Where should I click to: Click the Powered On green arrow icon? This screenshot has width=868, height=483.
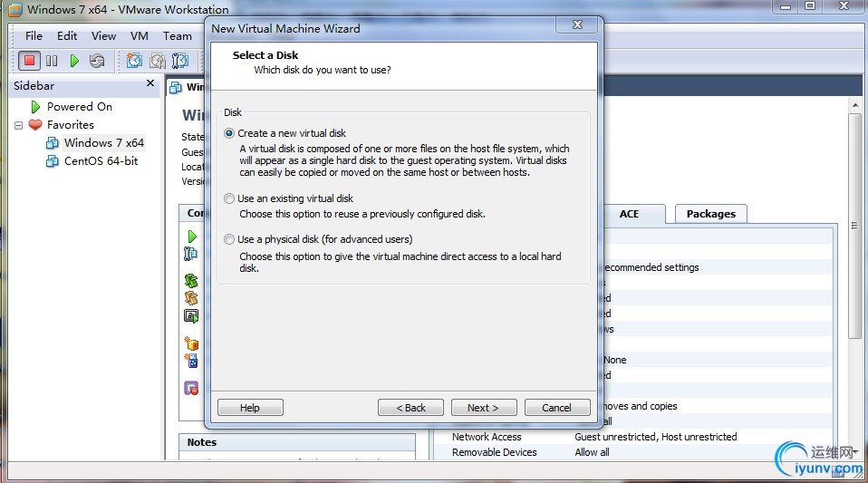tap(35, 106)
